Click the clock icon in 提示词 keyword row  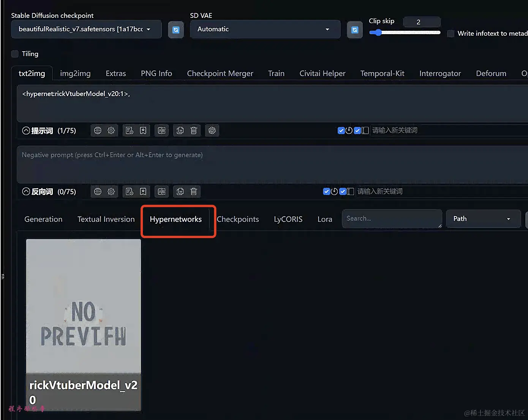tap(349, 131)
